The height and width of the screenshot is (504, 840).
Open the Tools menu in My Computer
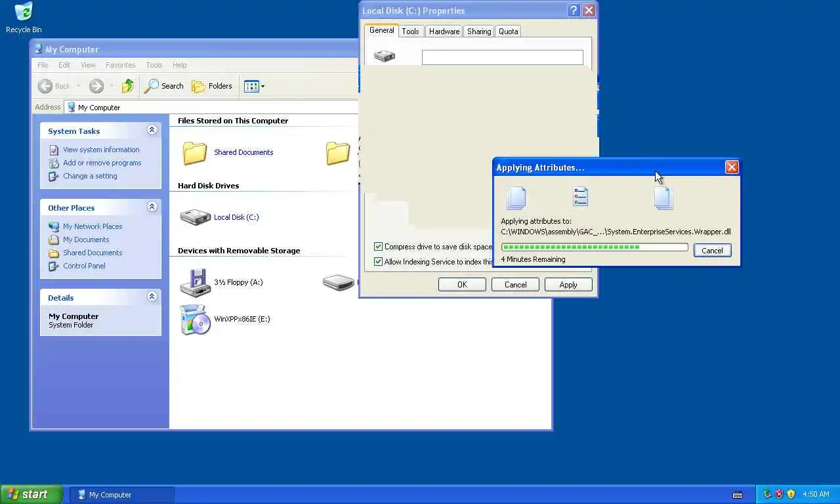click(154, 65)
